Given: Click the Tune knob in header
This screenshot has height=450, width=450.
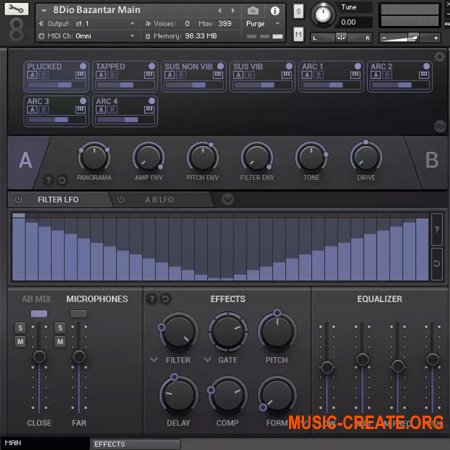Looking at the screenshot, I should tap(323, 14).
